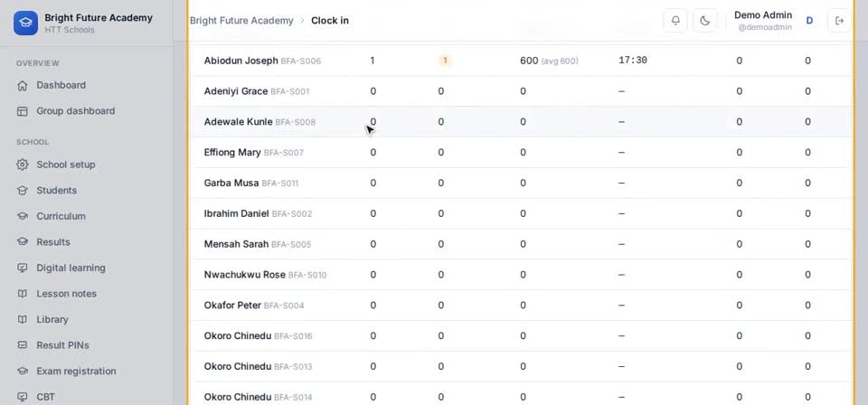Screen dimensions: 868x405
Task: Toggle dark mode moon icon
Action: coord(704,21)
